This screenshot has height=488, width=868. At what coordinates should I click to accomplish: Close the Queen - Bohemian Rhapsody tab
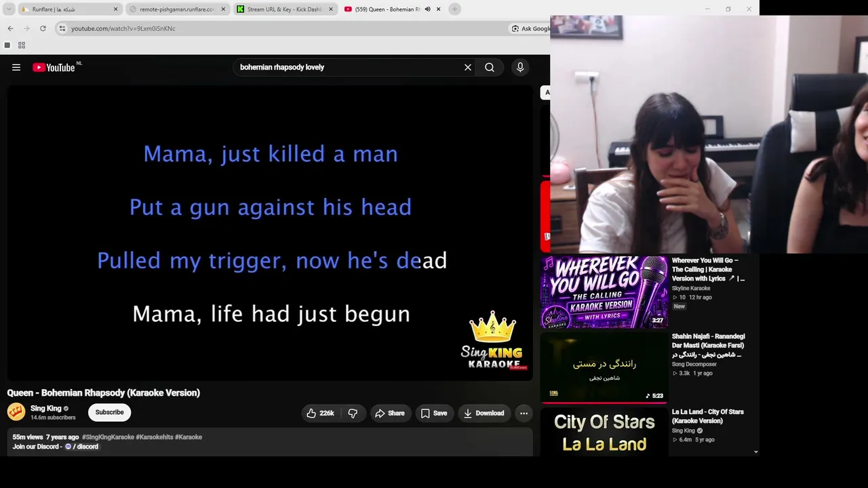click(x=438, y=9)
